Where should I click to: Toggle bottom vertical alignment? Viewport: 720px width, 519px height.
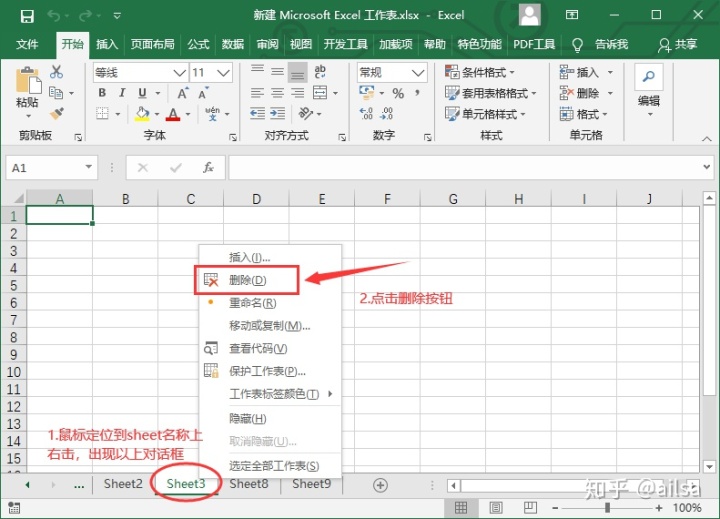click(298, 73)
